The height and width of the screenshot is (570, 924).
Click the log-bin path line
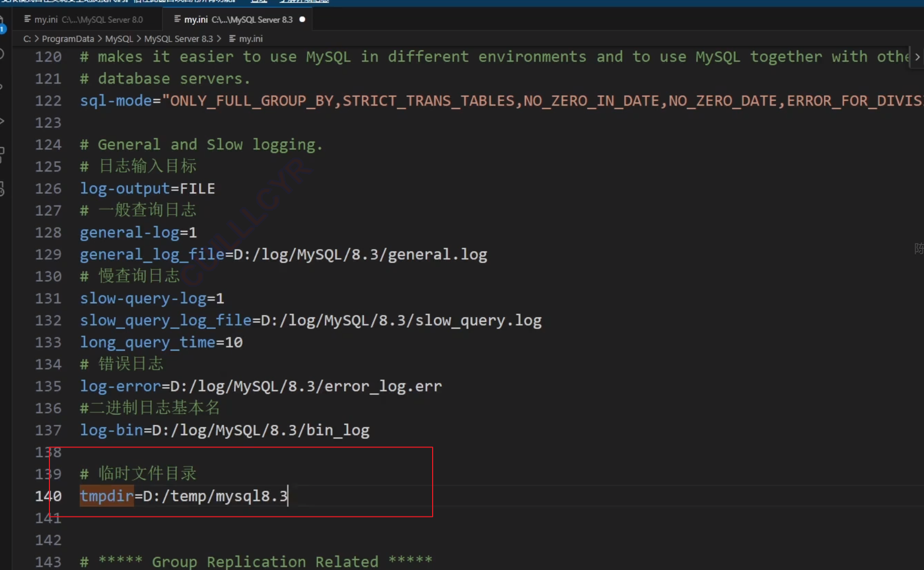click(x=225, y=430)
